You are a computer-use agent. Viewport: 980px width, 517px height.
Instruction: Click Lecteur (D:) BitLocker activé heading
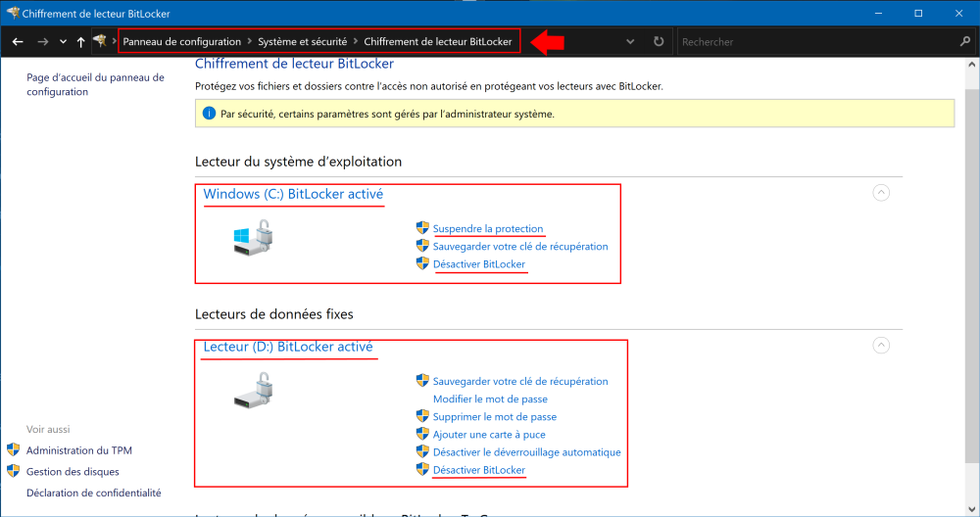click(288, 347)
